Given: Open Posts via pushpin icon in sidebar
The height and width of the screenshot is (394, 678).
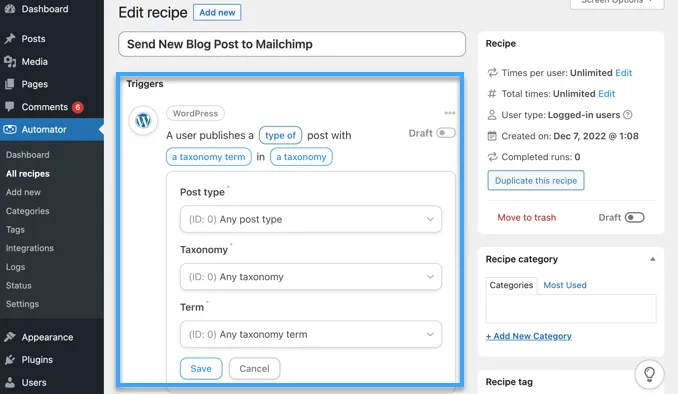Looking at the screenshot, I should (x=10, y=38).
